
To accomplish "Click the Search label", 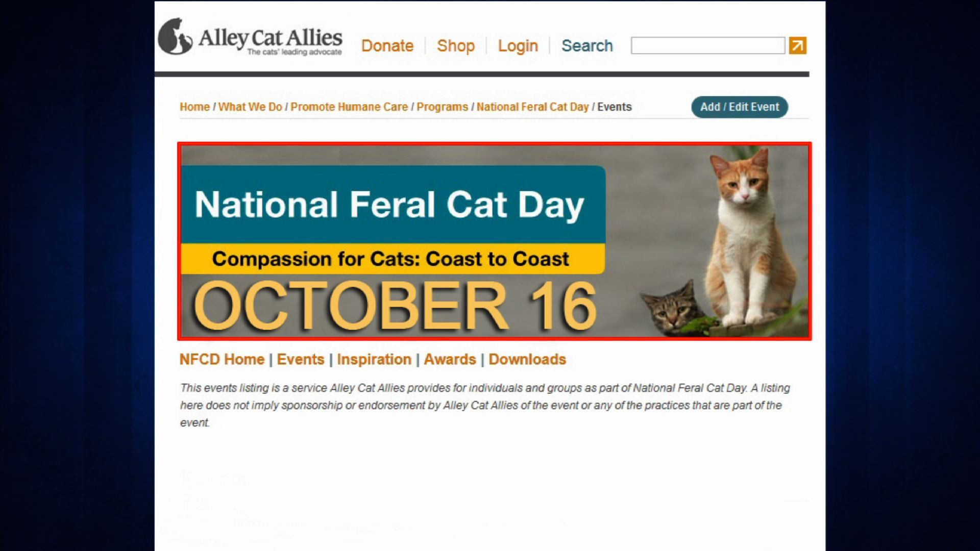I will click(x=587, y=46).
